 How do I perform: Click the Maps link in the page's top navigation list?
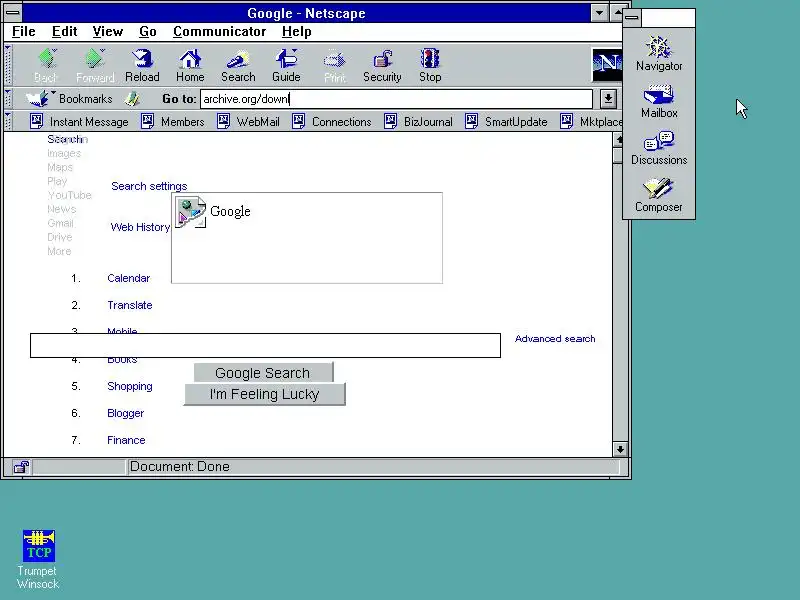pos(60,167)
